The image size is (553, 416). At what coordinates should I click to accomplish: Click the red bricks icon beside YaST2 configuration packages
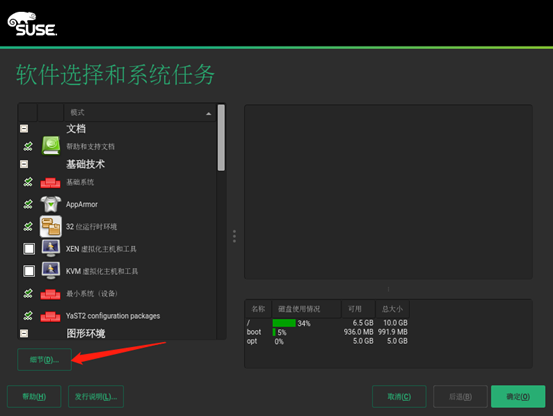point(50,316)
